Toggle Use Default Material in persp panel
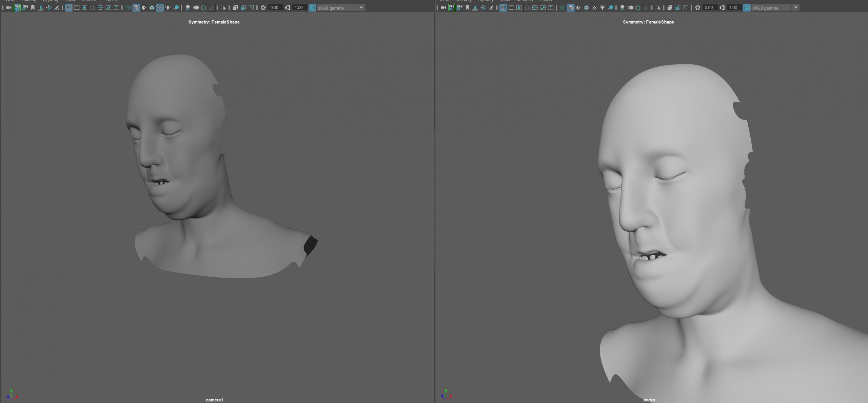 [x=578, y=7]
